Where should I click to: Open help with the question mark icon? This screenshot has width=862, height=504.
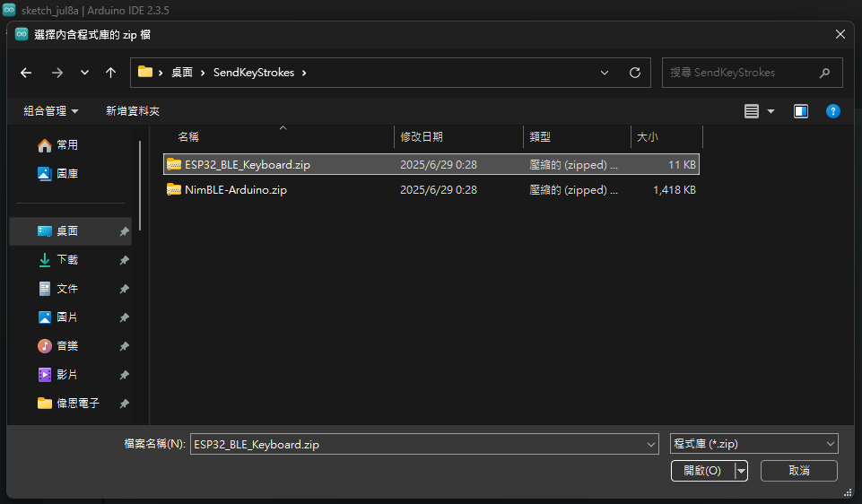(x=833, y=111)
